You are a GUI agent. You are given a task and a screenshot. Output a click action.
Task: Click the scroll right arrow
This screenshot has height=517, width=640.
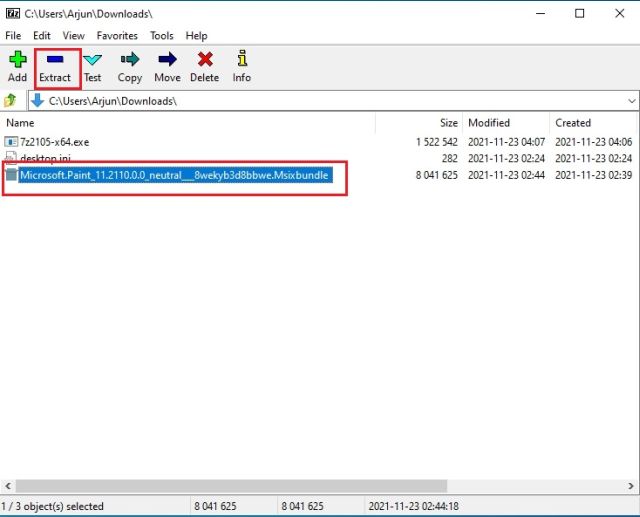(x=631, y=486)
